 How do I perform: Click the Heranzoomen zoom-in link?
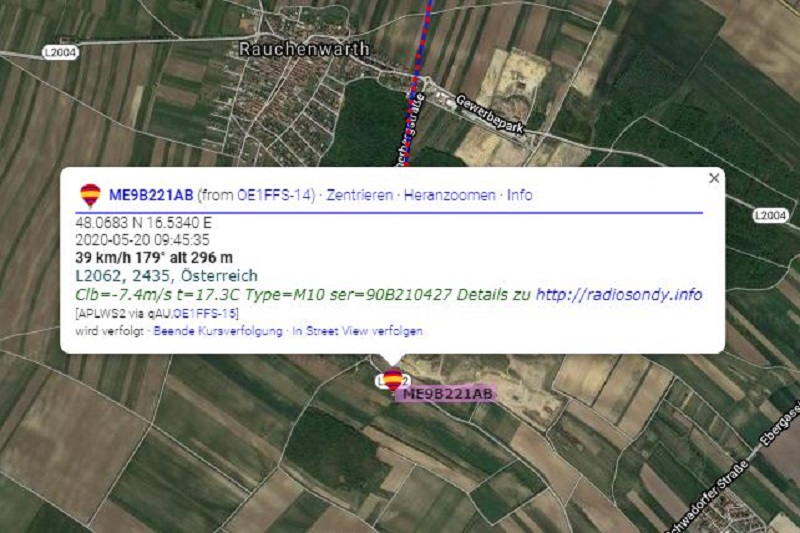pos(449,195)
